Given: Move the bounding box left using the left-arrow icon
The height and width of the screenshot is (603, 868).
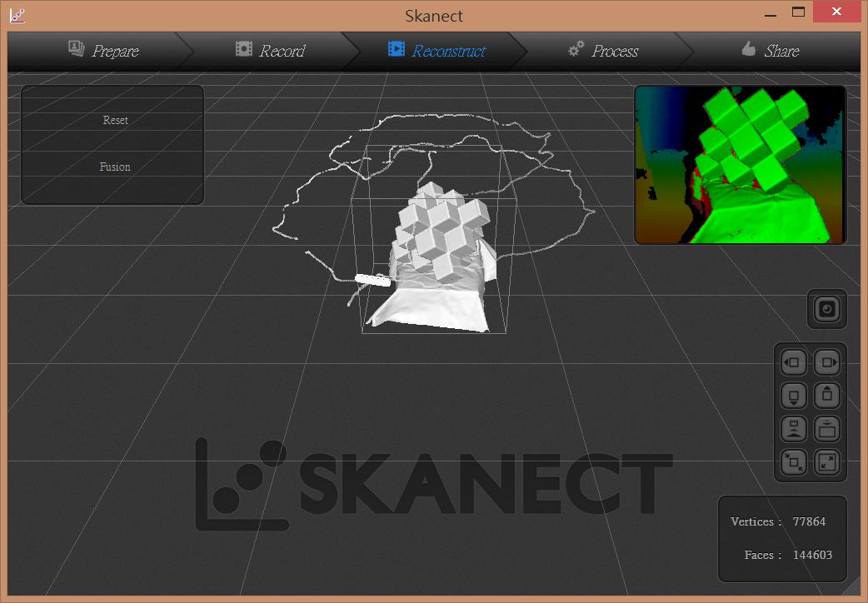Looking at the screenshot, I should pyautogui.click(x=793, y=362).
